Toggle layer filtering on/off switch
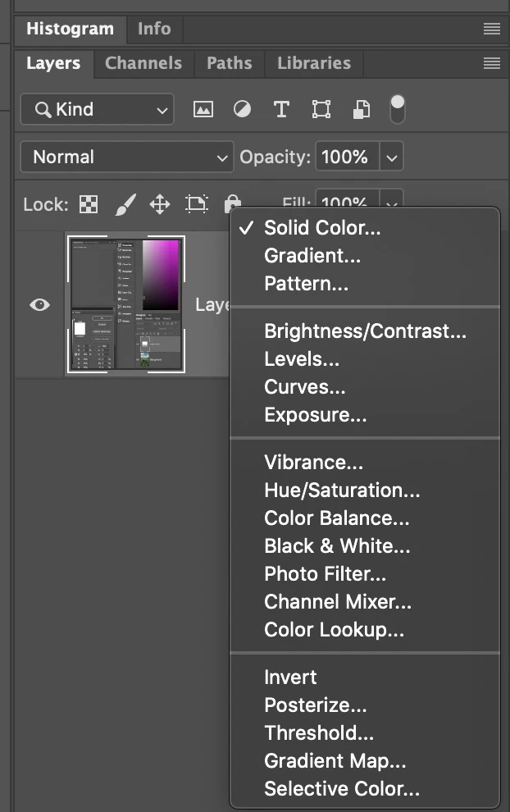This screenshot has width=510, height=812. coord(397,109)
